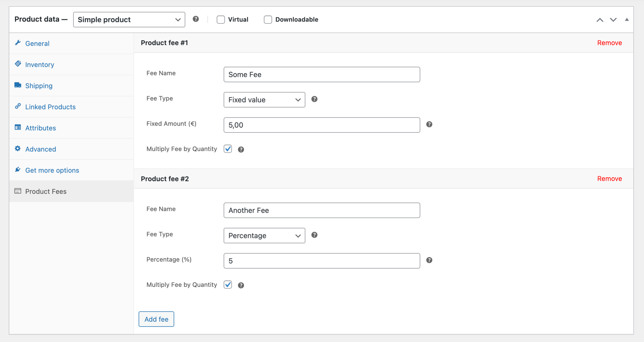Image resolution: width=644 pixels, height=342 pixels.
Task: Click help icon for fee #1 quantity multiplier
Action: point(241,149)
